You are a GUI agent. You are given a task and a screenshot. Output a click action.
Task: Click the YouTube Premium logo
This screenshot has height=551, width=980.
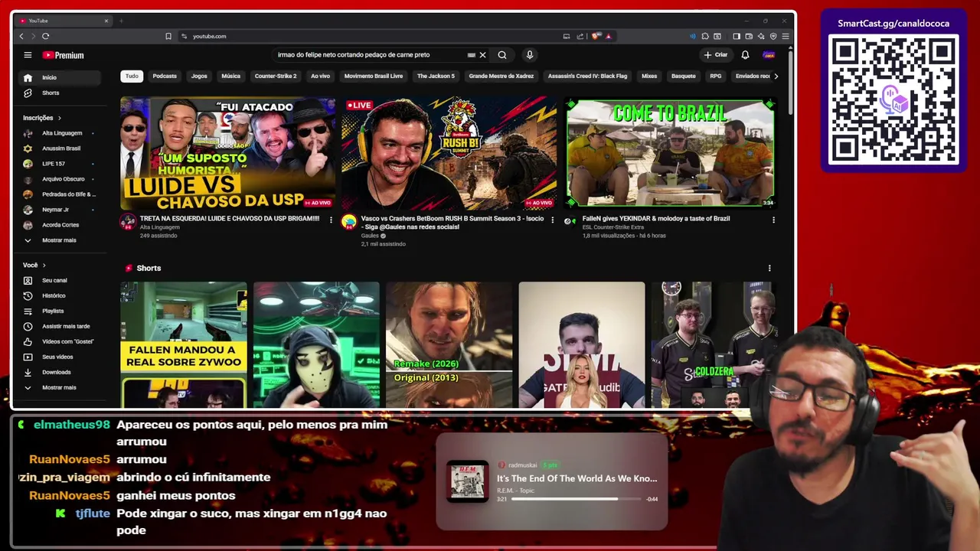click(63, 55)
